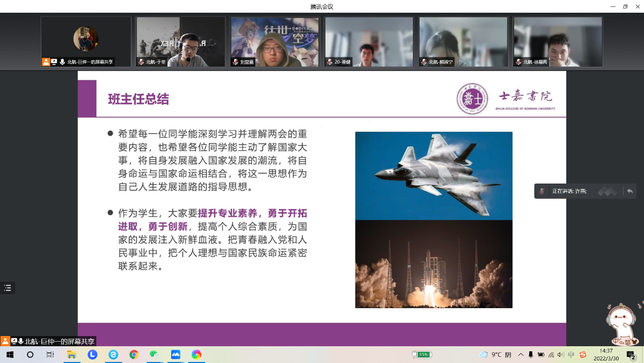Viewport: 644px width, 363px height.
Task: Open Google Chrome from taskbar
Action: pos(134,355)
